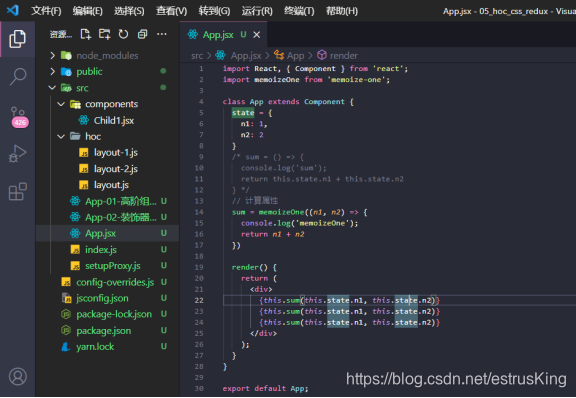Click the React icon on App.jsx tab

[192, 35]
